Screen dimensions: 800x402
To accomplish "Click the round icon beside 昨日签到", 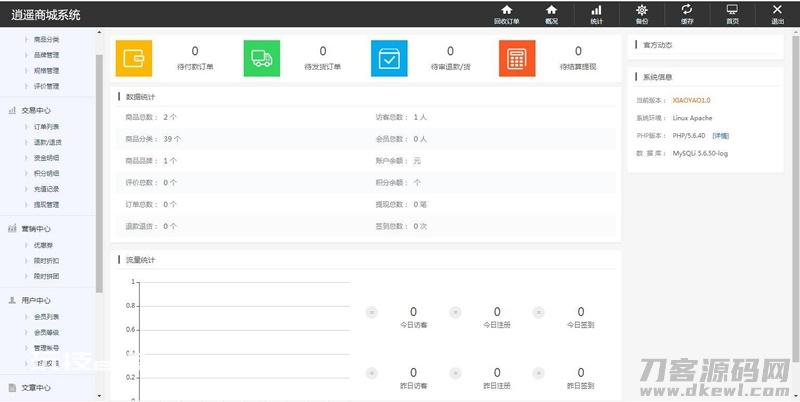I will point(539,373).
